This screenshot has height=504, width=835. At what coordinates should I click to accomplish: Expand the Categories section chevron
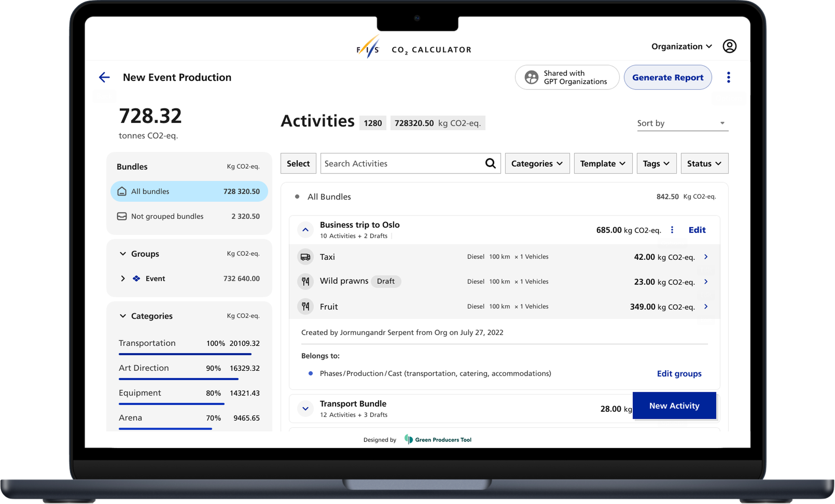[122, 316]
